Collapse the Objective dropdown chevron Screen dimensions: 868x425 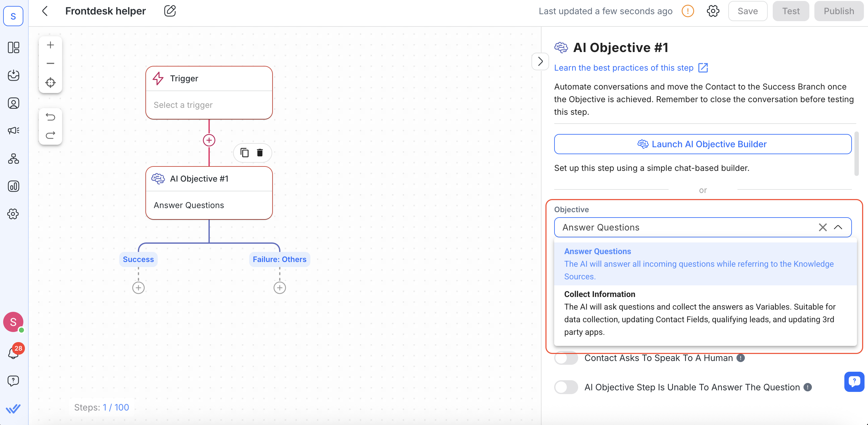tap(838, 227)
